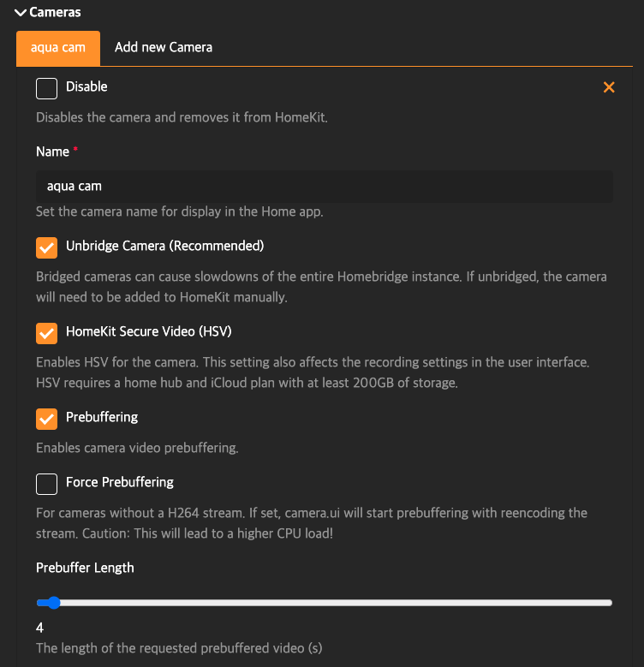Toggle HomeKit Secure Video (HSV) checkbox

[47, 333]
